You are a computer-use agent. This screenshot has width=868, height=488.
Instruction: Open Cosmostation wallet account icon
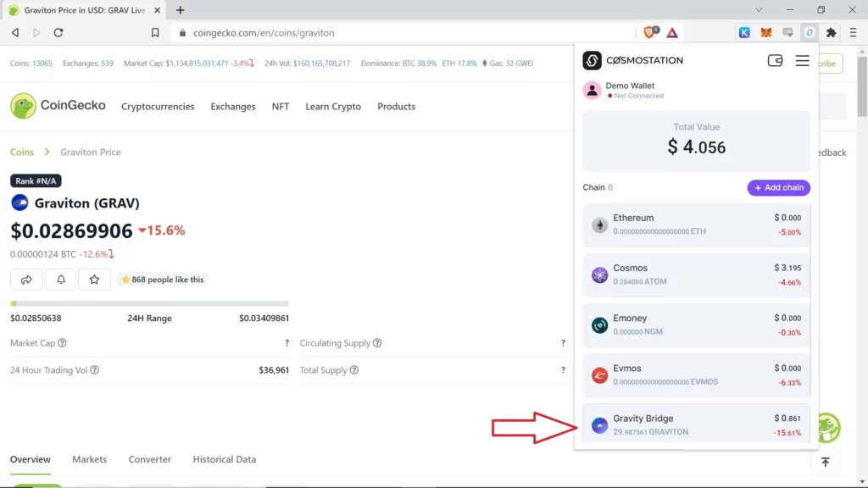(775, 60)
